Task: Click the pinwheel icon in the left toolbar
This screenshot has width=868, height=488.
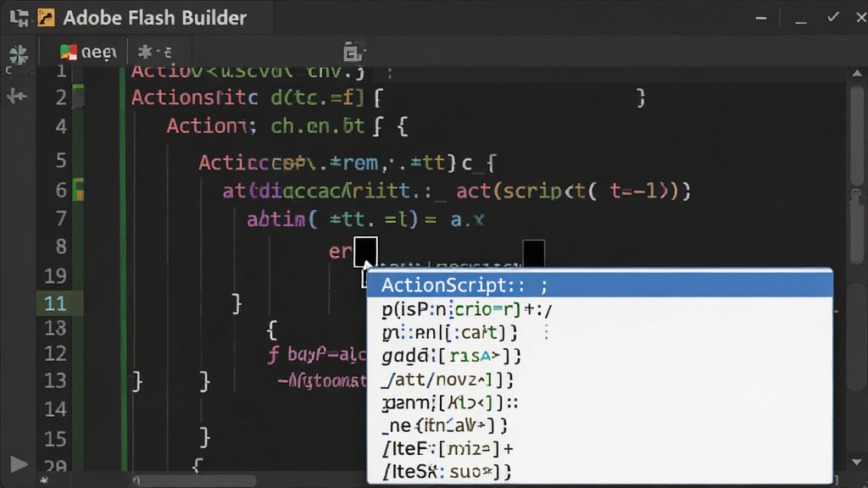Action: (x=19, y=55)
